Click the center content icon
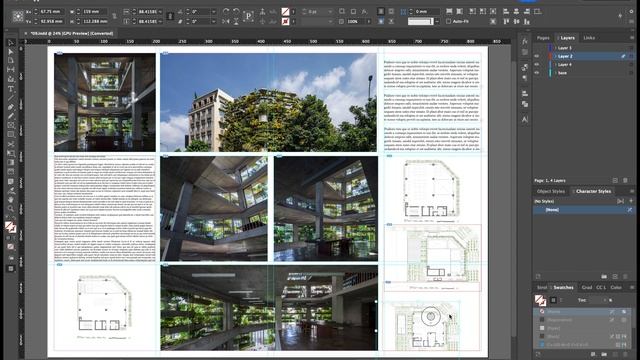The height and width of the screenshot is (360, 640). [x=493, y=11]
